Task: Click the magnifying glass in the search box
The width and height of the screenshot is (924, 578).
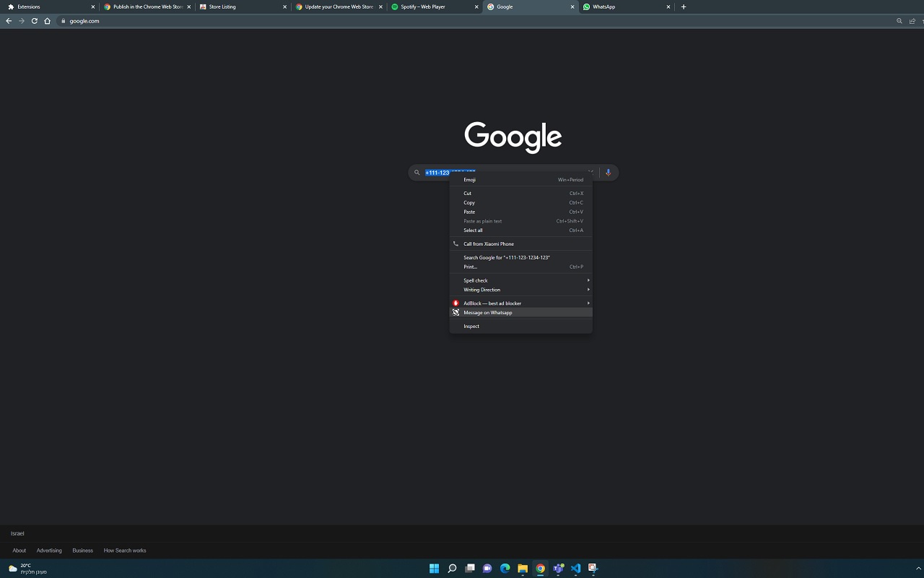Action: click(x=417, y=172)
